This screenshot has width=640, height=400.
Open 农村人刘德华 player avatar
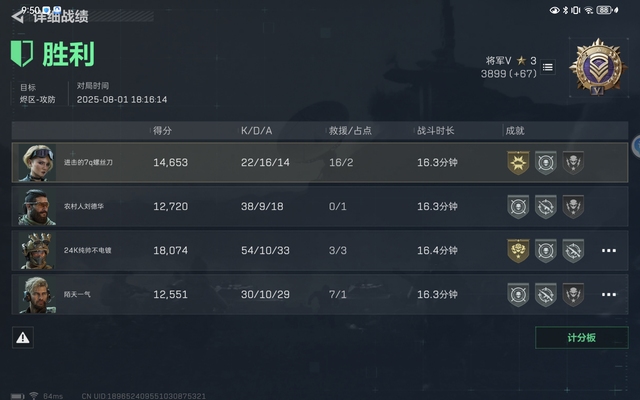37,206
